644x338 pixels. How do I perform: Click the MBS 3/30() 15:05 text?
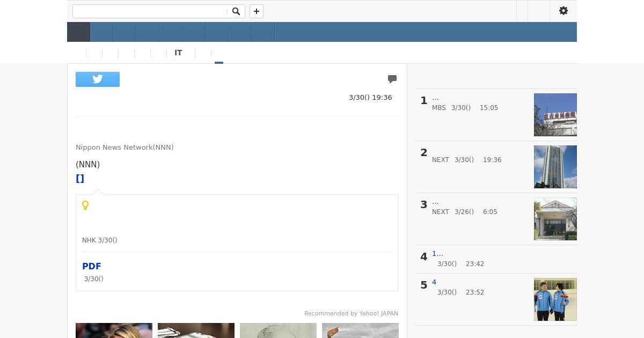[465, 108]
